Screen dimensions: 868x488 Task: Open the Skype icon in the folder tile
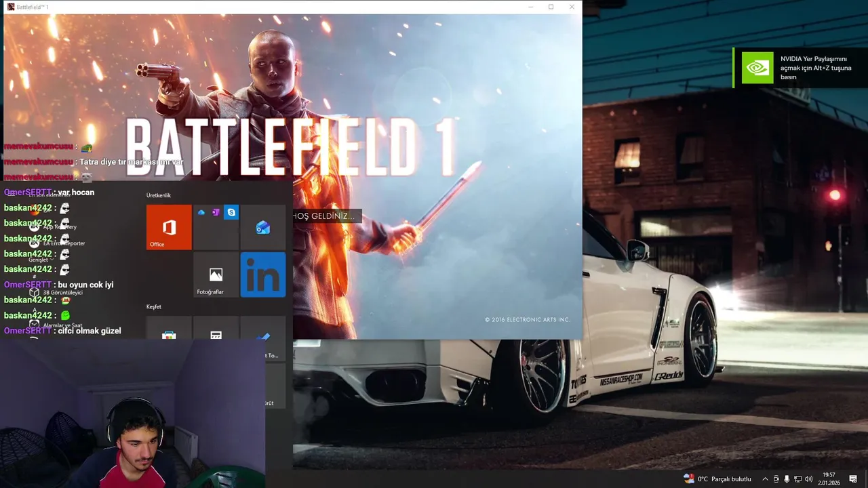click(232, 212)
